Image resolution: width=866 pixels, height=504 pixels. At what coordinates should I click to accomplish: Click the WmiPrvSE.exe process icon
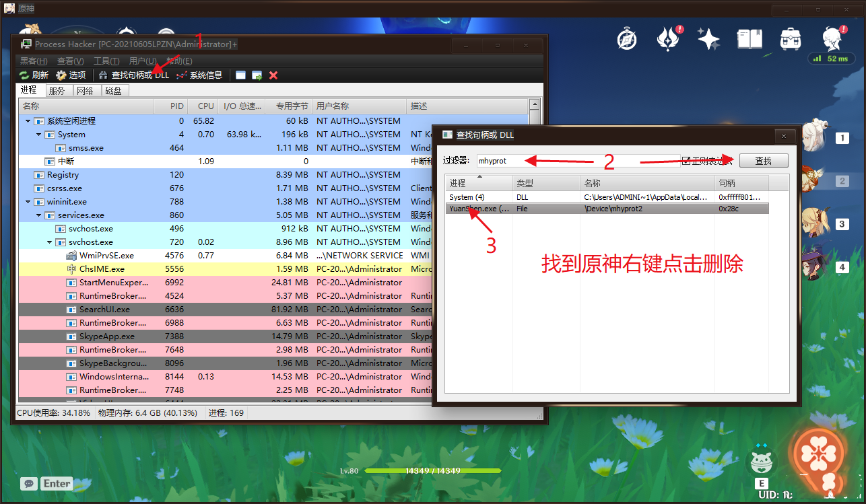point(71,256)
